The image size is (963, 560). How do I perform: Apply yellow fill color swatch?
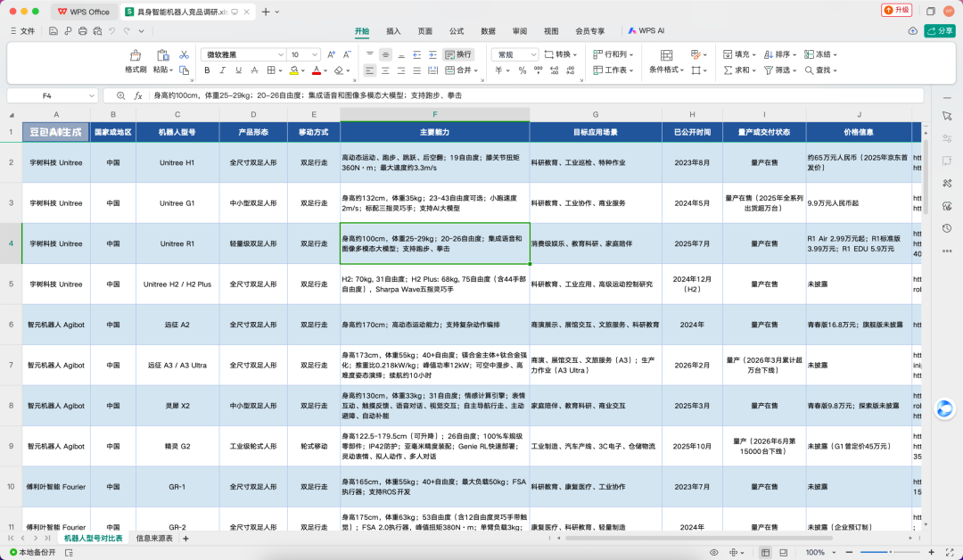click(294, 70)
